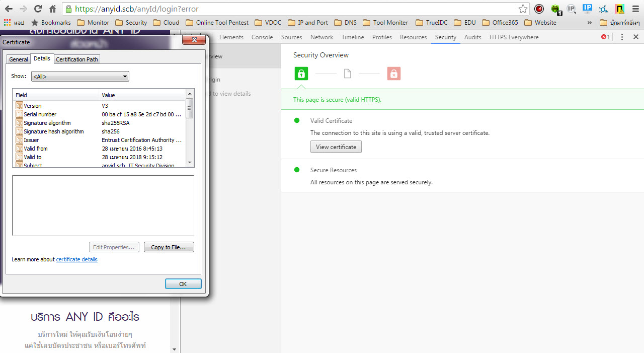
Task: Switch to the General tab in Certificate dialog
Action: click(19, 59)
